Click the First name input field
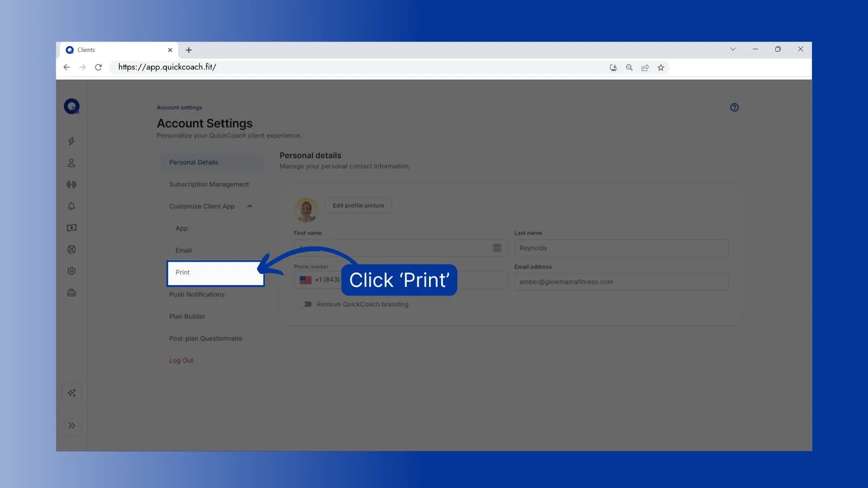 tap(400, 248)
